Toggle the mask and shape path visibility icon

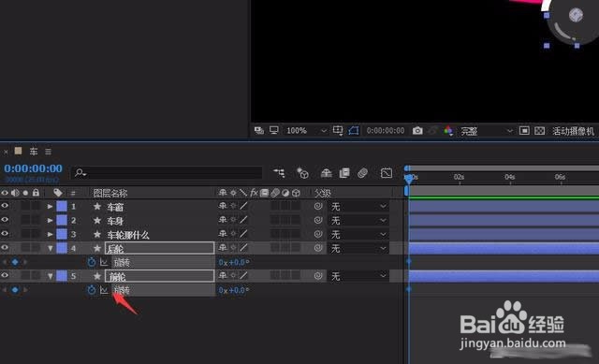pyautogui.click(x=354, y=131)
